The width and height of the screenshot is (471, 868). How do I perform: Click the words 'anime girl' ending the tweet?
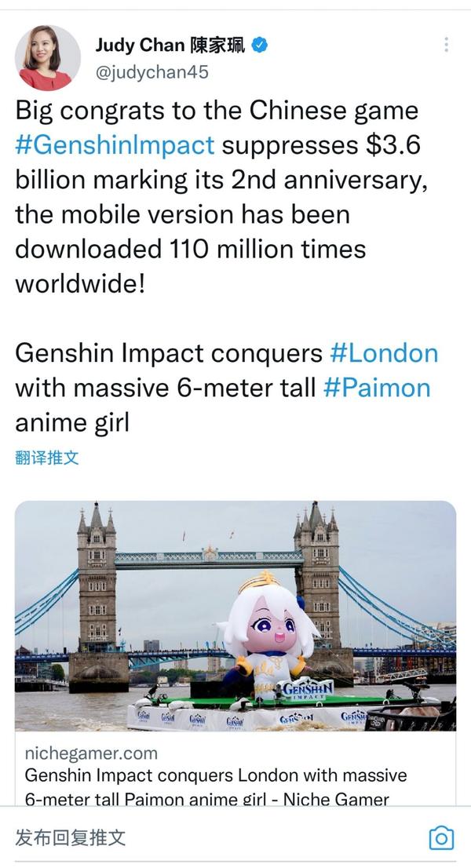71,422
